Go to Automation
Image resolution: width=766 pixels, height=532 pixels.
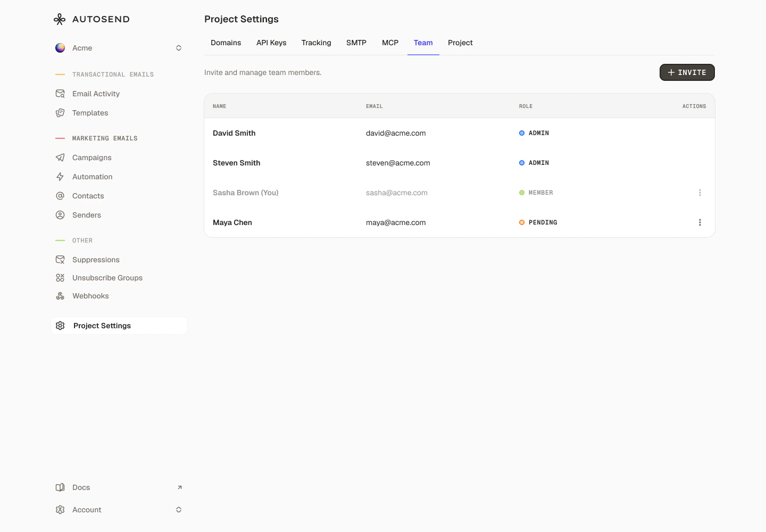[x=93, y=177]
